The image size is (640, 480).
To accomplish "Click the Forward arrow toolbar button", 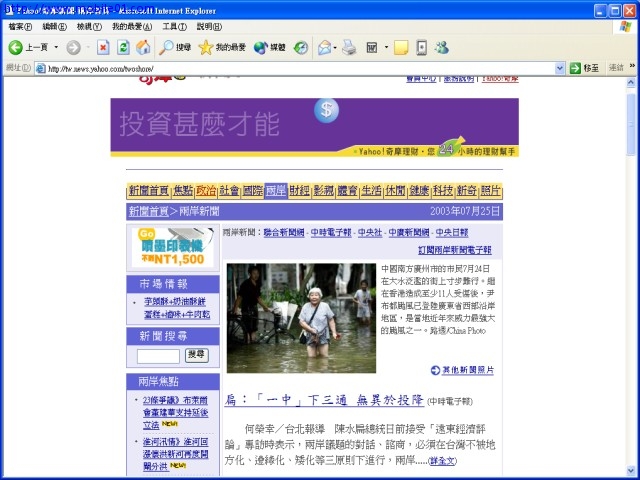I will (73, 47).
